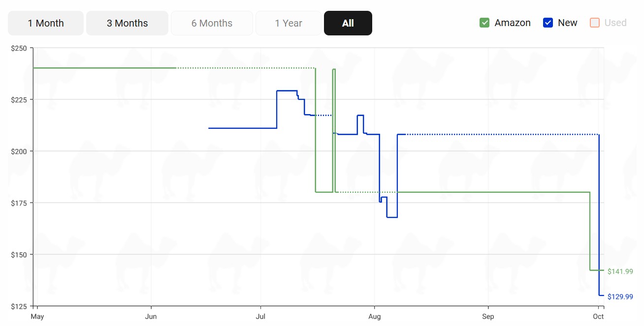
Task: Click the Jul x-axis label
Action: (x=261, y=316)
